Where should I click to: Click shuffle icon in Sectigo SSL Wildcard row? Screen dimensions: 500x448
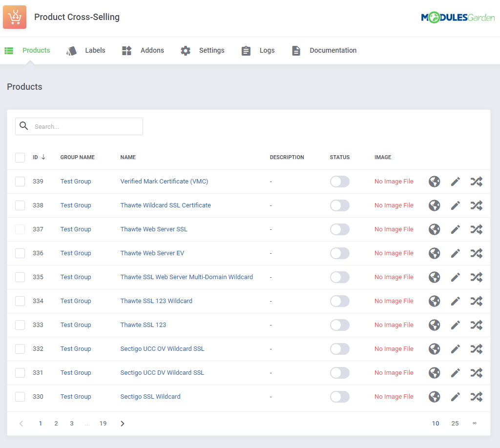pyautogui.click(x=477, y=397)
